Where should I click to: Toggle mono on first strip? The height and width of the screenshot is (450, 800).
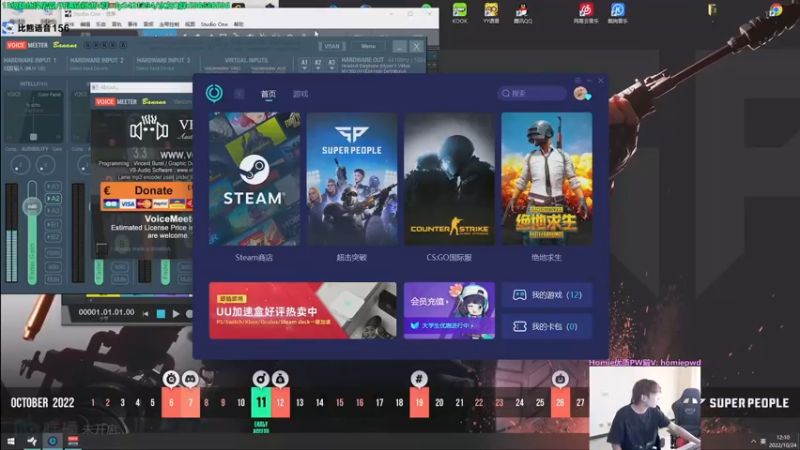[x=53, y=253]
